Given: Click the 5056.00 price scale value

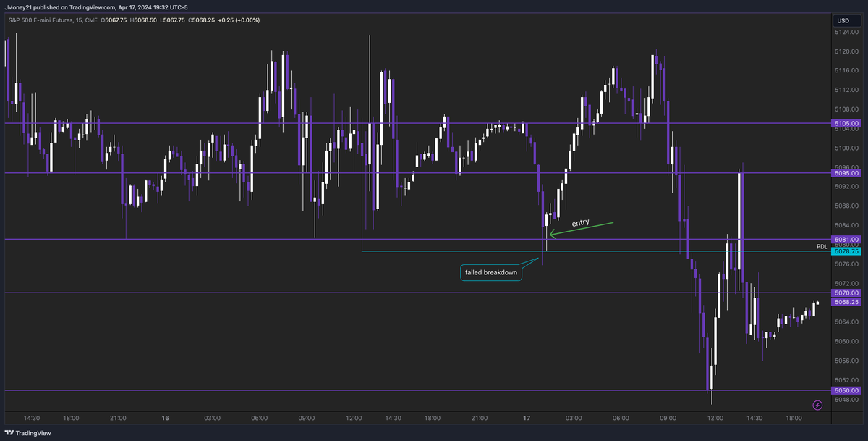Looking at the screenshot, I should coord(846,361).
